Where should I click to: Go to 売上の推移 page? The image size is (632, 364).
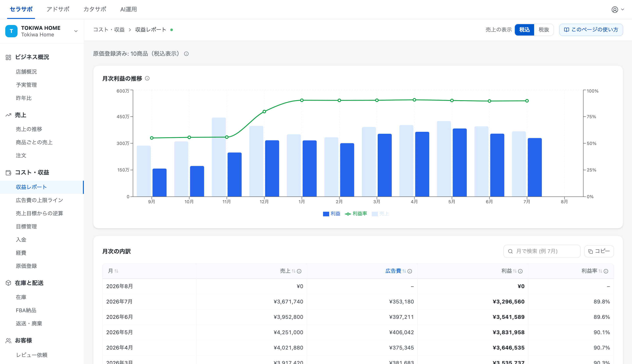click(29, 129)
